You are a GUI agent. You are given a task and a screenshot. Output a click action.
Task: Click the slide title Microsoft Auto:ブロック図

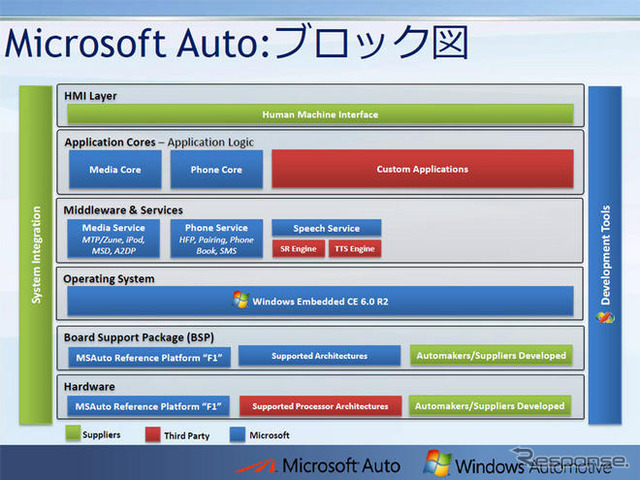point(237,42)
